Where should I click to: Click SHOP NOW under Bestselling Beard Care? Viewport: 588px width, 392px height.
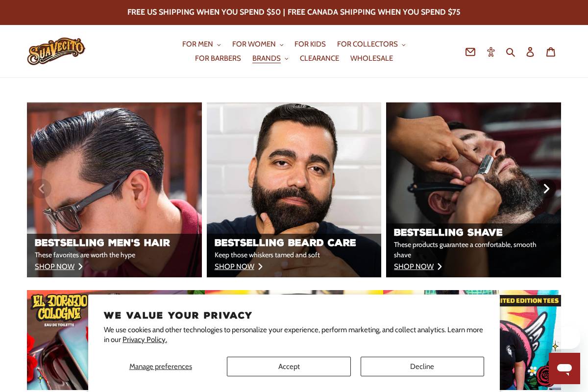[234, 267]
